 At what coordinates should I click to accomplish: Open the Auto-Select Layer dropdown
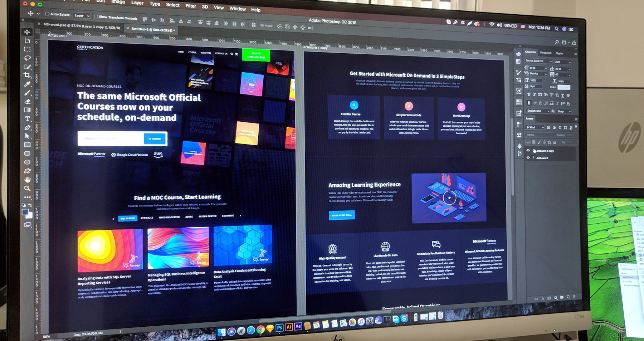pos(82,15)
